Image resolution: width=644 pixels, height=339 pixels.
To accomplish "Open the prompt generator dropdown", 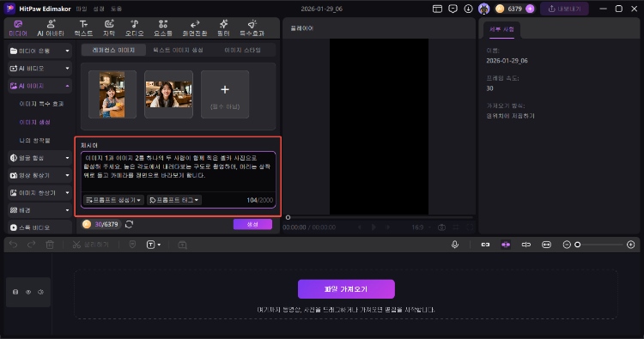I will [113, 200].
